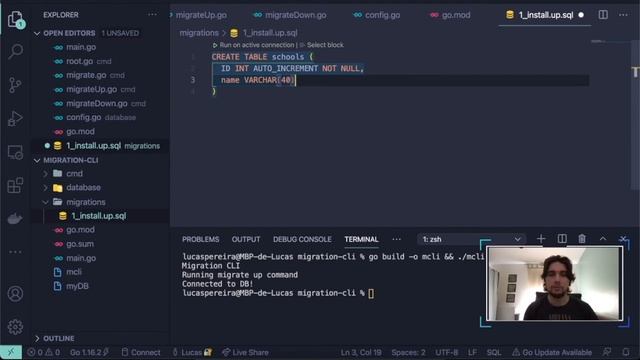Open main.go in Open Editors list

coord(81,47)
